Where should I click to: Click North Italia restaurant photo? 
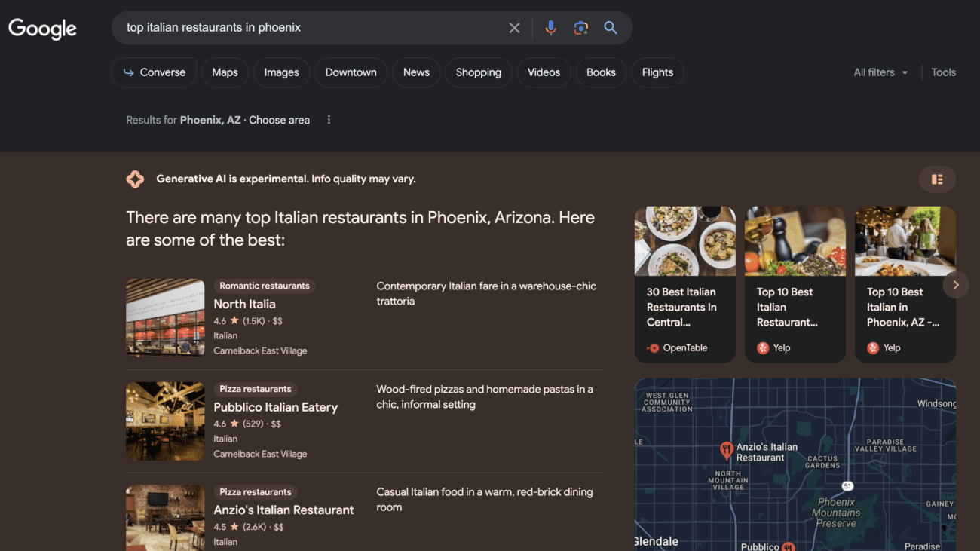(x=165, y=317)
